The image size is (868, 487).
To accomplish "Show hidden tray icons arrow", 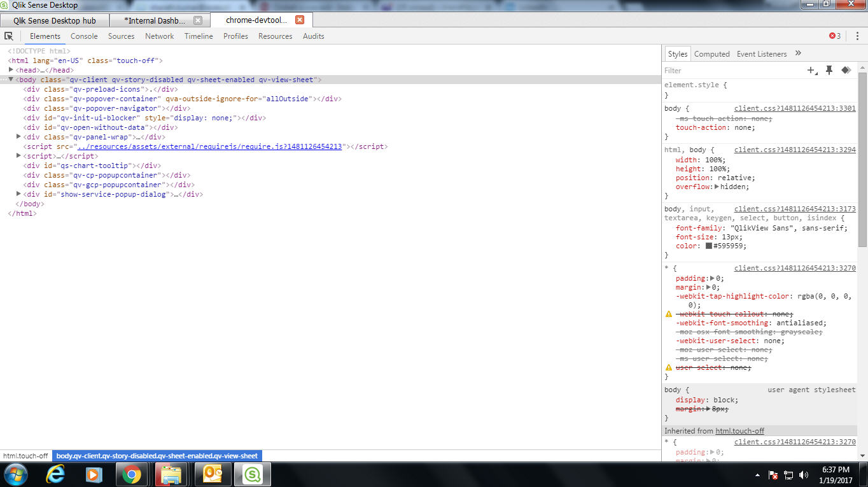I will click(x=757, y=475).
